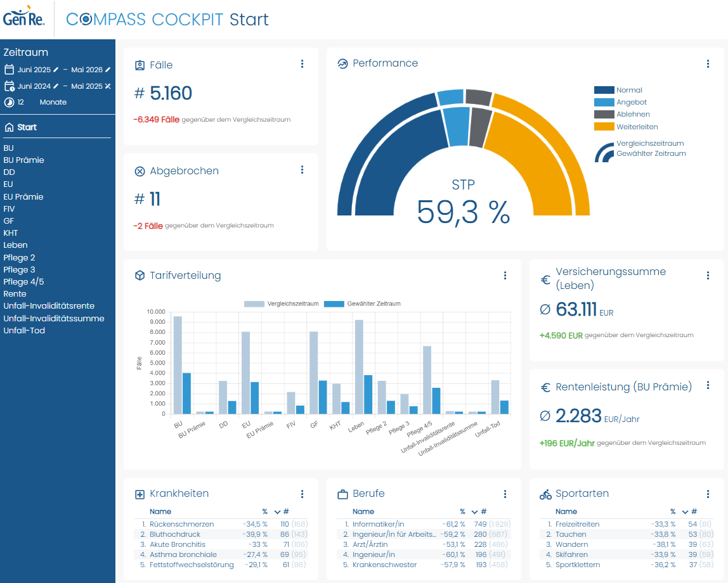Edit the Mai 2026 end date pencil

point(108,70)
